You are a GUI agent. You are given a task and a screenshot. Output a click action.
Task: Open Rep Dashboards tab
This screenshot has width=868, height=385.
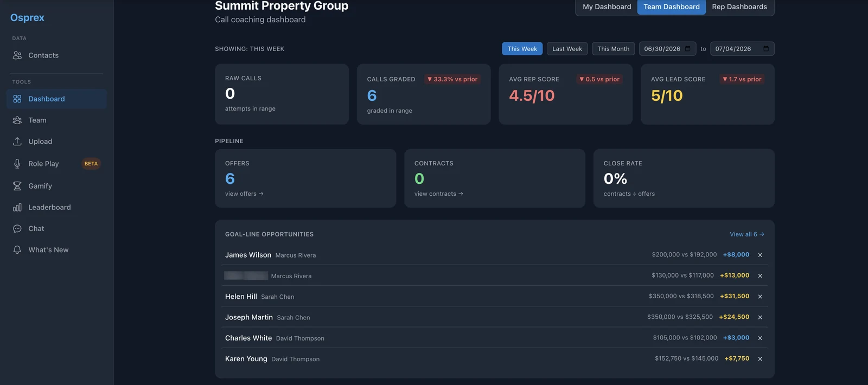click(739, 7)
